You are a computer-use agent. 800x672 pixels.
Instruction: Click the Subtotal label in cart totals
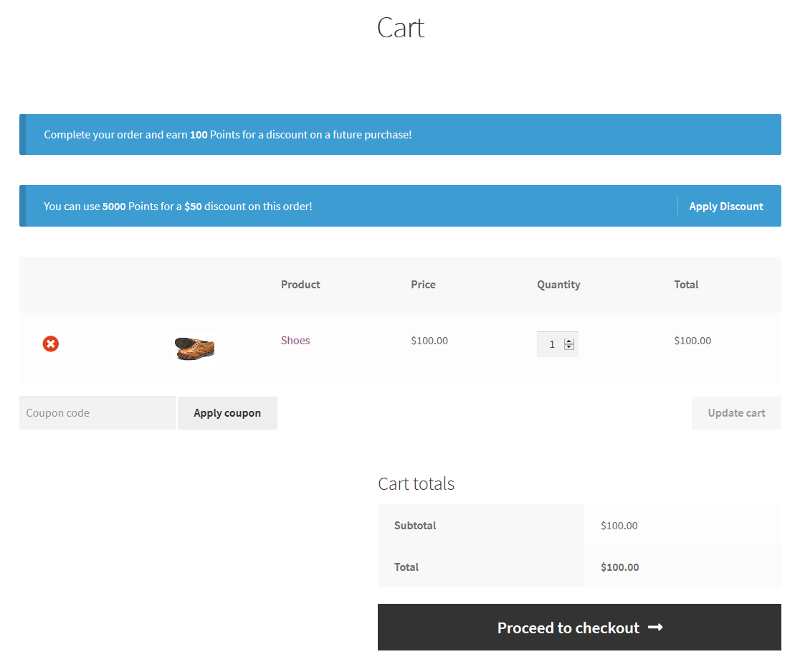click(x=415, y=526)
